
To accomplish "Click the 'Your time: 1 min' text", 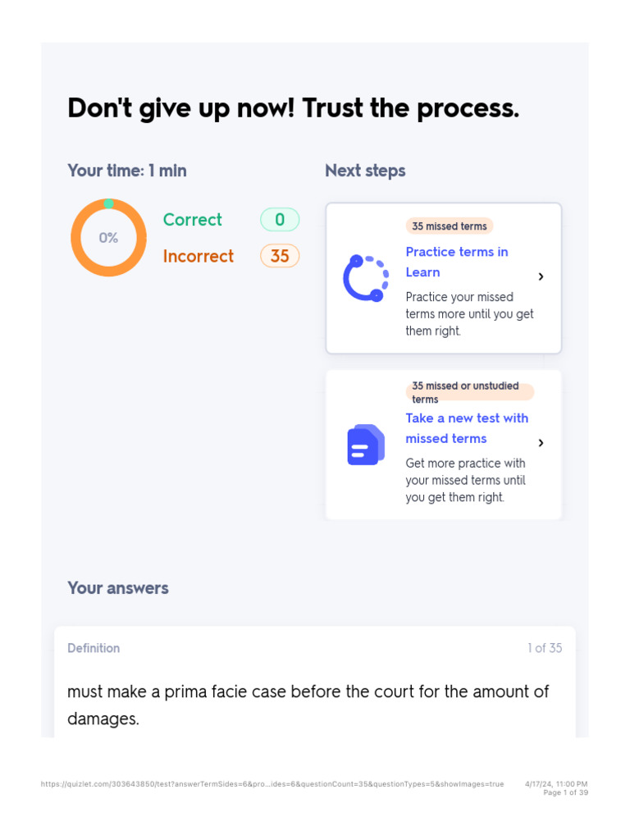I will click(x=127, y=171).
